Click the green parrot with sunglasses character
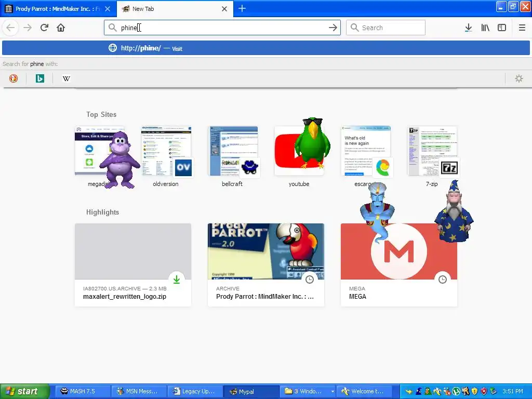The image size is (532, 399). click(312, 143)
